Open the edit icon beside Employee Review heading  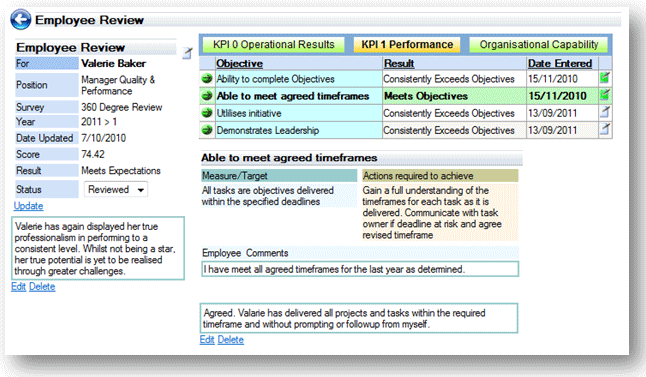click(187, 53)
